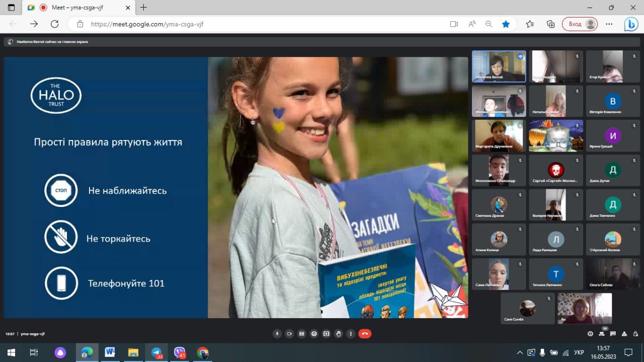Raise hand in the meeting
644x362 pixels.
339,334
